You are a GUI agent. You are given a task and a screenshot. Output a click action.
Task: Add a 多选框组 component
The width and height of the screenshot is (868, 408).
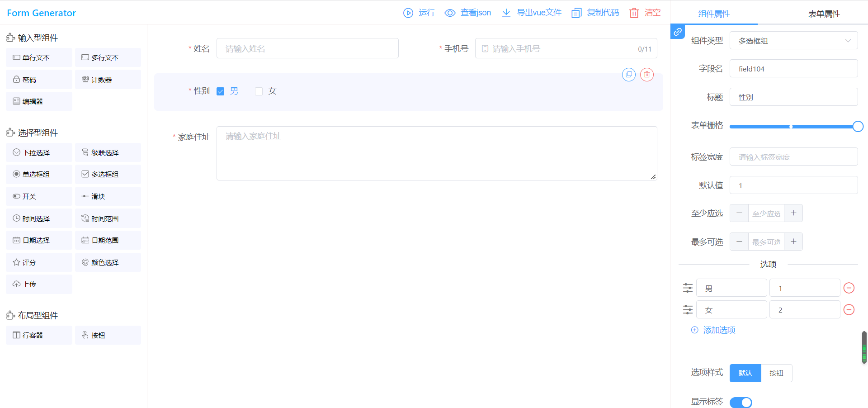(x=108, y=174)
